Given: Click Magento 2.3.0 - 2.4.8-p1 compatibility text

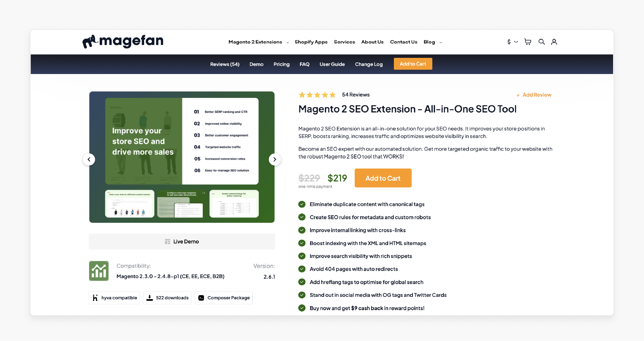Looking at the screenshot, I should point(170,276).
